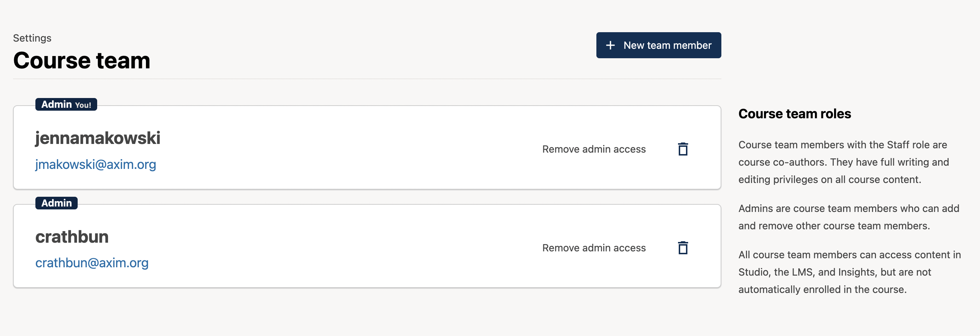Click the paragraph mentioning Studio and LMS
980x336 pixels.
point(849,272)
